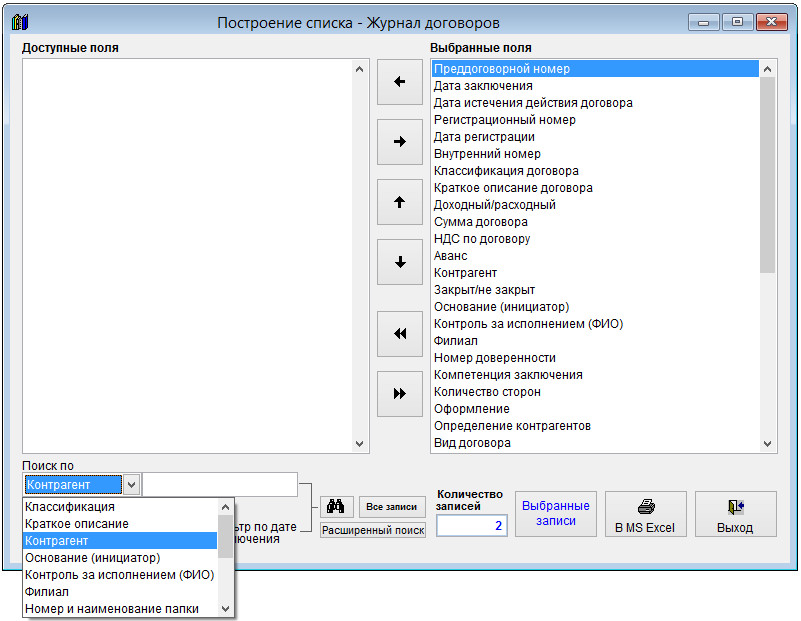Select Контрагент in Выбранные поля list
Screen dimensions: 801x621
(x=595, y=273)
